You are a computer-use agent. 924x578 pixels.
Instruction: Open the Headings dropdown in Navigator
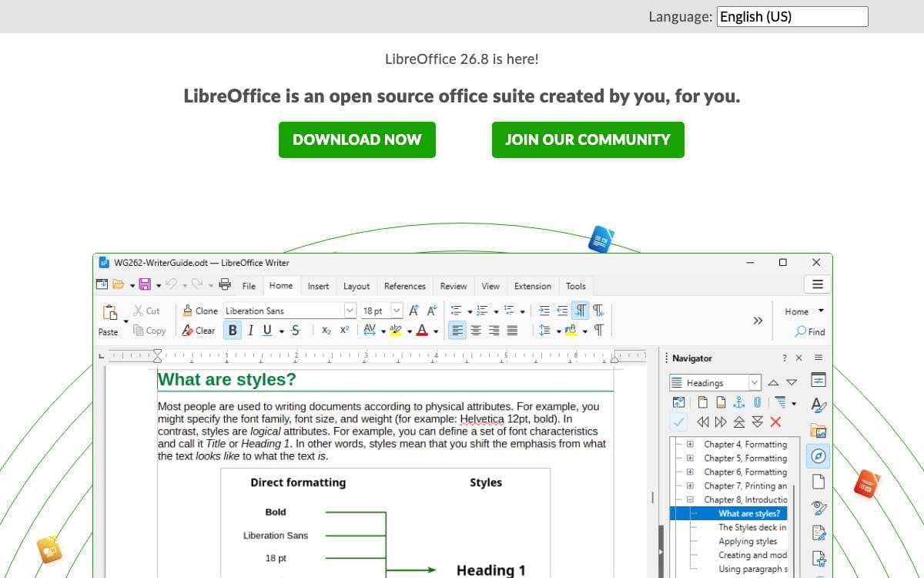point(755,382)
